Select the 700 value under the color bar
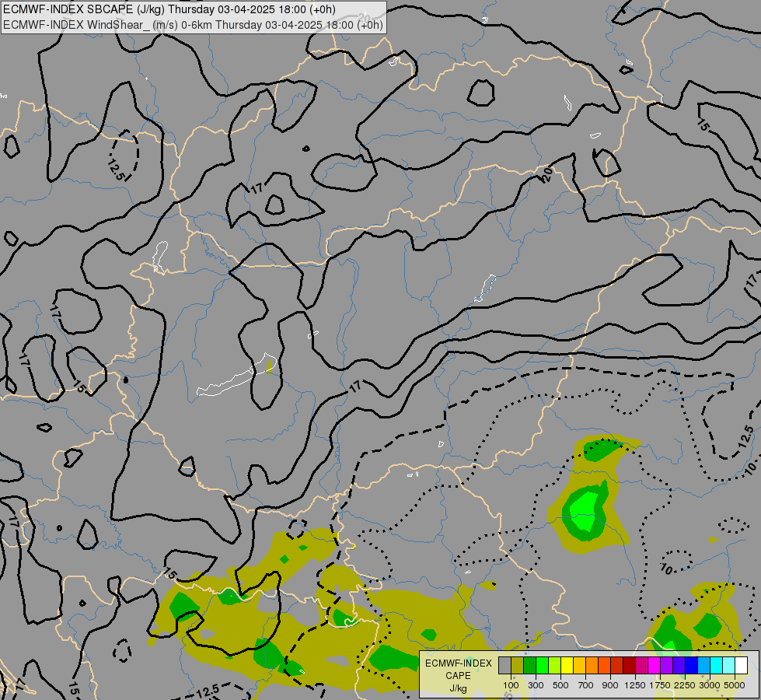The height and width of the screenshot is (700, 761). coord(586,685)
